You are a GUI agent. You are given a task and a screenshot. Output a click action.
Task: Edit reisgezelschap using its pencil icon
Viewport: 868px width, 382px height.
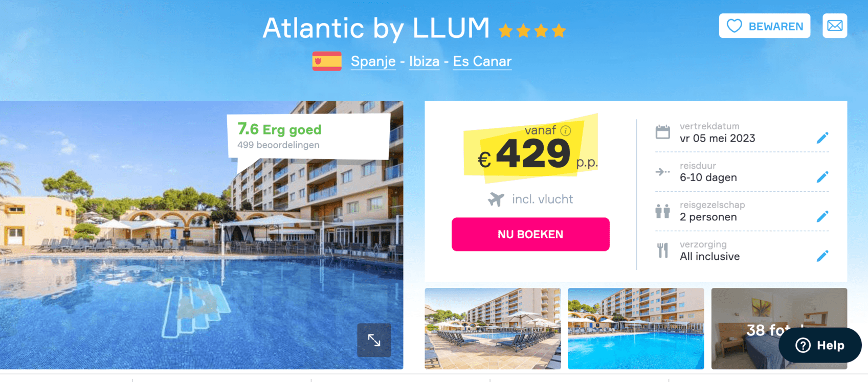(x=822, y=216)
